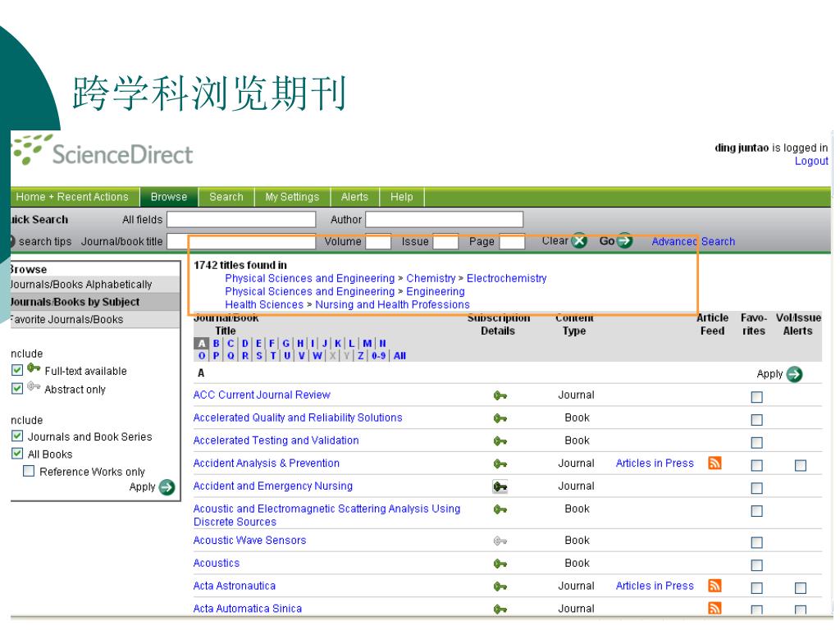Toggle Journals and Book Series checkbox
Image resolution: width=840 pixels, height=630 pixels.
17,436
